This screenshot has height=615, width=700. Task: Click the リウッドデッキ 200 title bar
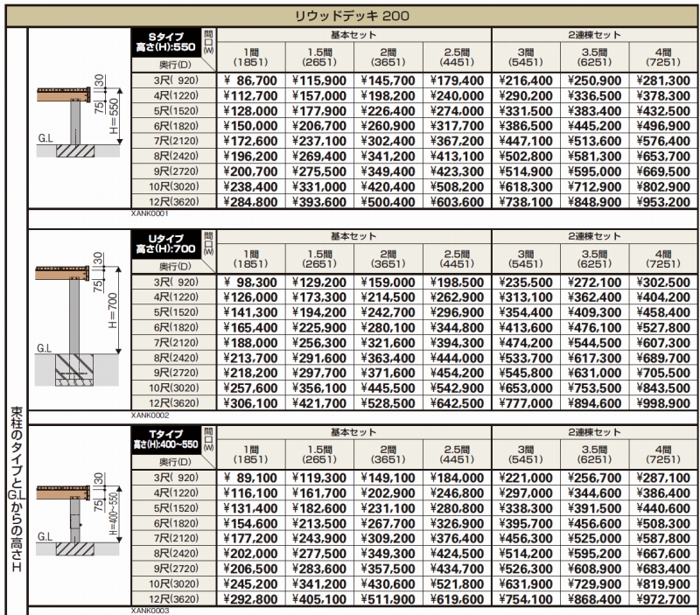(x=350, y=15)
